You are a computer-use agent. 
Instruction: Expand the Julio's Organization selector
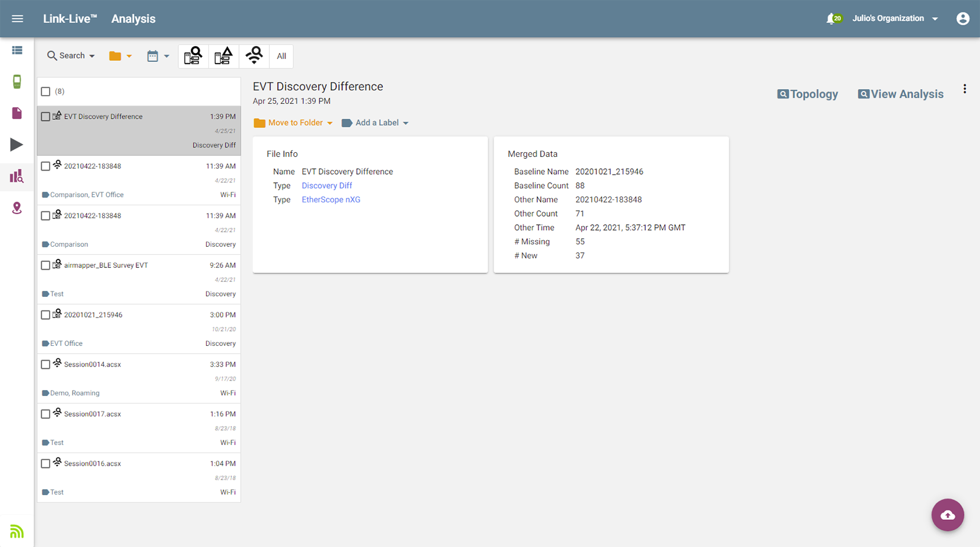[x=895, y=18]
